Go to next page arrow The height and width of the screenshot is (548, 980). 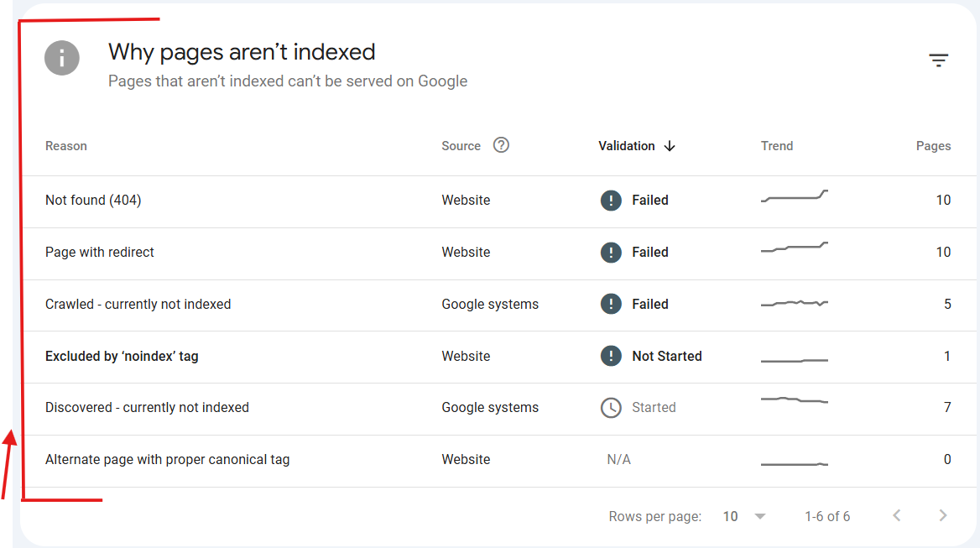pyautogui.click(x=942, y=516)
